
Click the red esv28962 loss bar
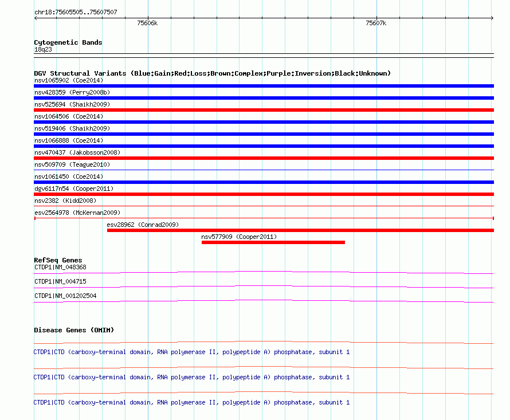(x=300, y=230)
